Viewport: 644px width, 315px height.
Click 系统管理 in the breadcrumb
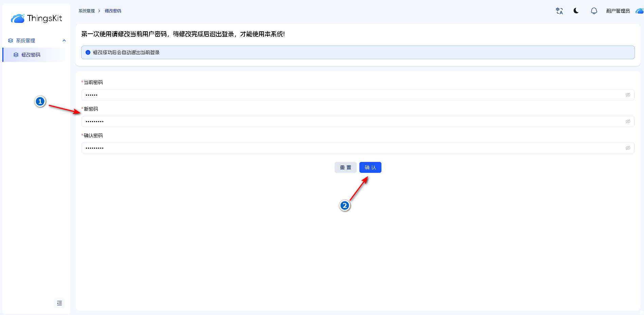(87, 11)
